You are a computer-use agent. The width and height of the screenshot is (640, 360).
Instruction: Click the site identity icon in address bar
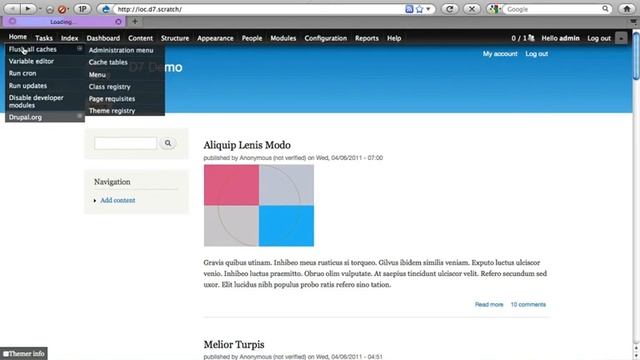(106, 9)
